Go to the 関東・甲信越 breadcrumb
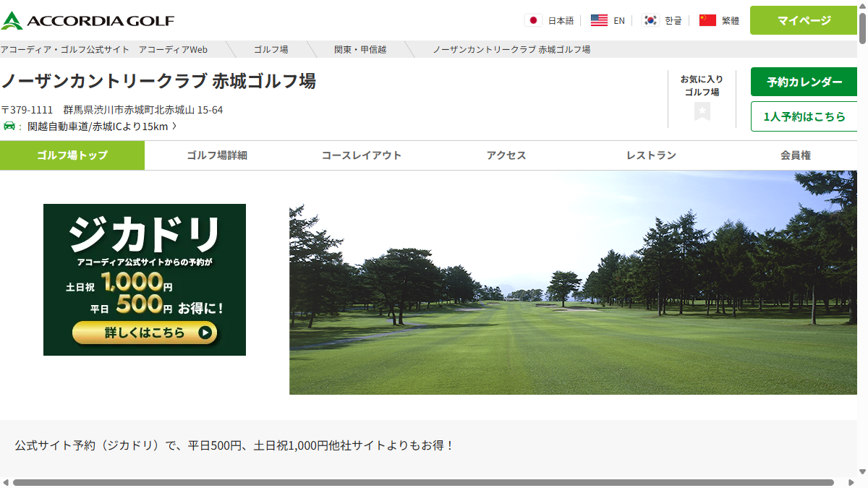The width and height of the screenshot is (868, 488). click(x=360, y=49)
